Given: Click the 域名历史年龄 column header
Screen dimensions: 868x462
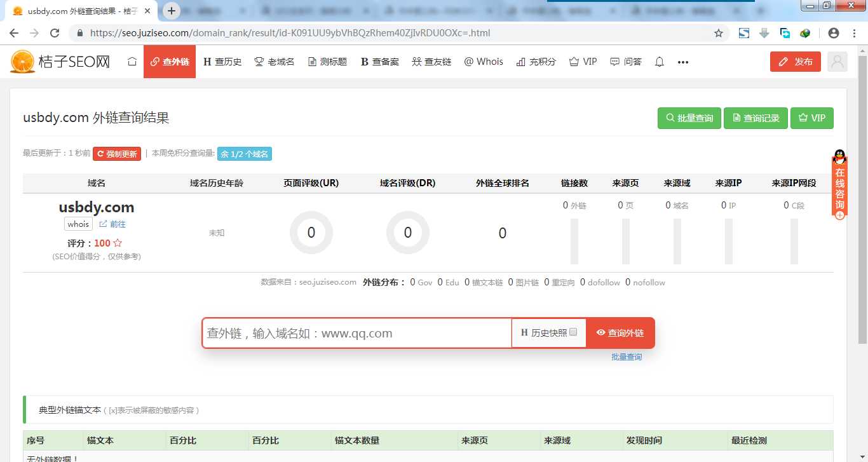Looking at the screenshot, I should pyautogui.click(x=217, y=183).
